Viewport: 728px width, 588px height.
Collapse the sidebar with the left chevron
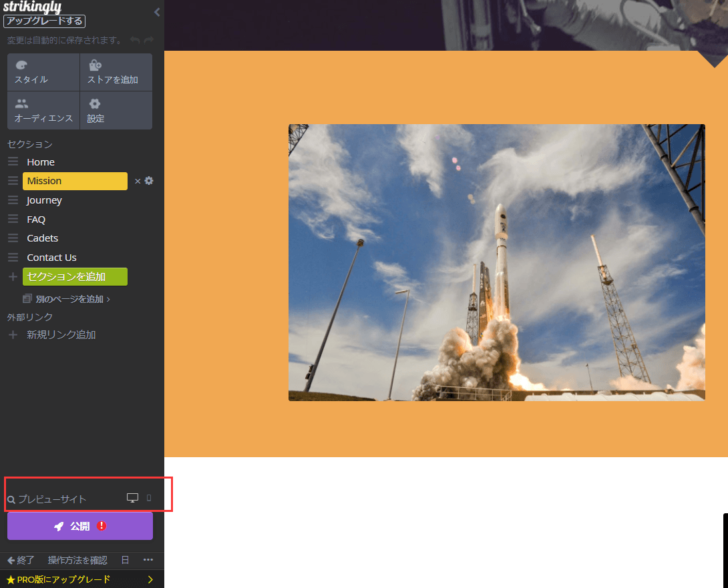pos(157,12)
